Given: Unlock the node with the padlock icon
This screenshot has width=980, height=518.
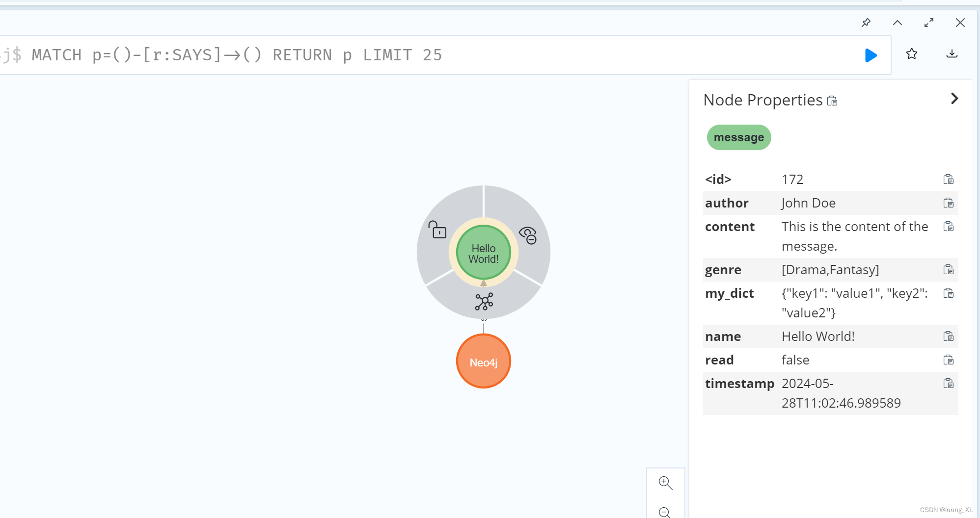Looking at the screenshot, I should [437, 230].
